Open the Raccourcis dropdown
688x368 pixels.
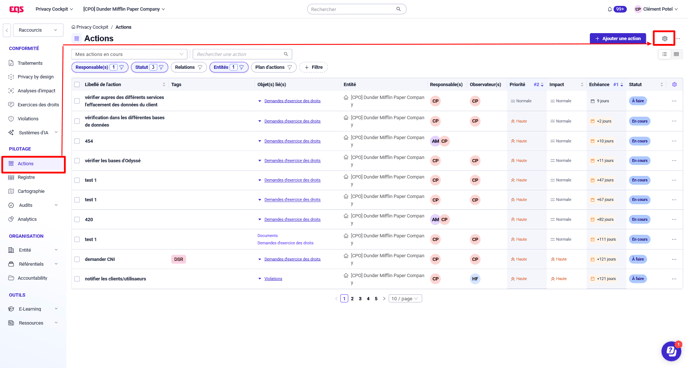coord(38,30)
